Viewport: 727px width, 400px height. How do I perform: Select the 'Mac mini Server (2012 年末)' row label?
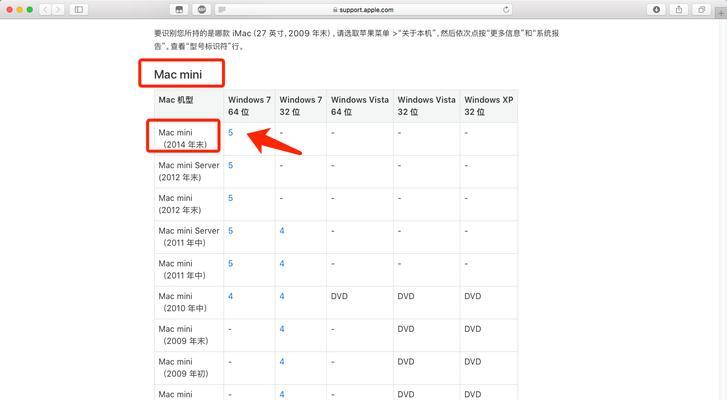(x=189, y=171)
